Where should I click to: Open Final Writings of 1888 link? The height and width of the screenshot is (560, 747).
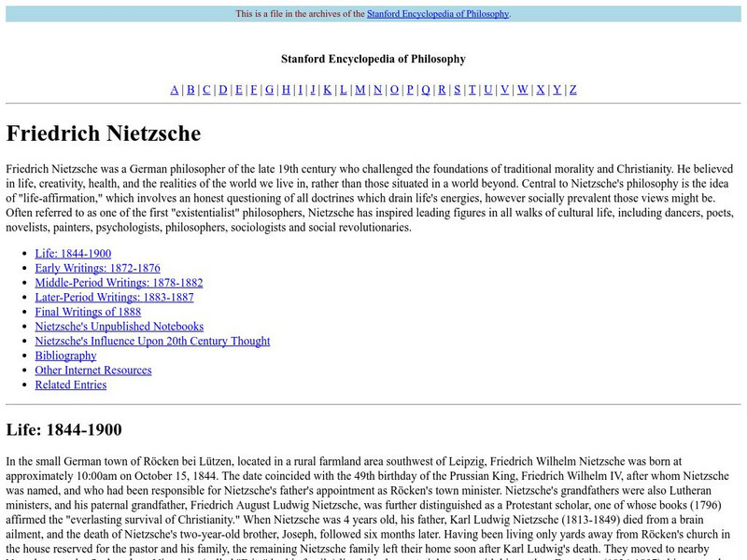coord(88,312)
